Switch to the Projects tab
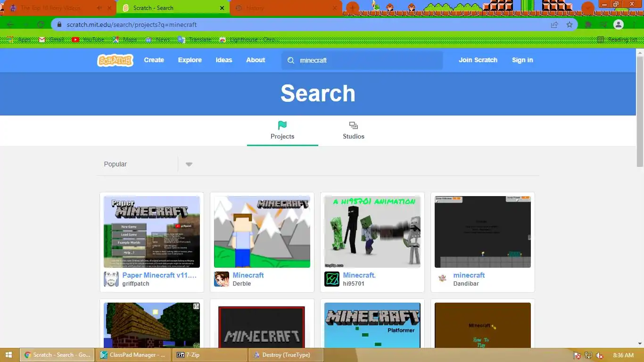The image size is (644, 362). 282,131
